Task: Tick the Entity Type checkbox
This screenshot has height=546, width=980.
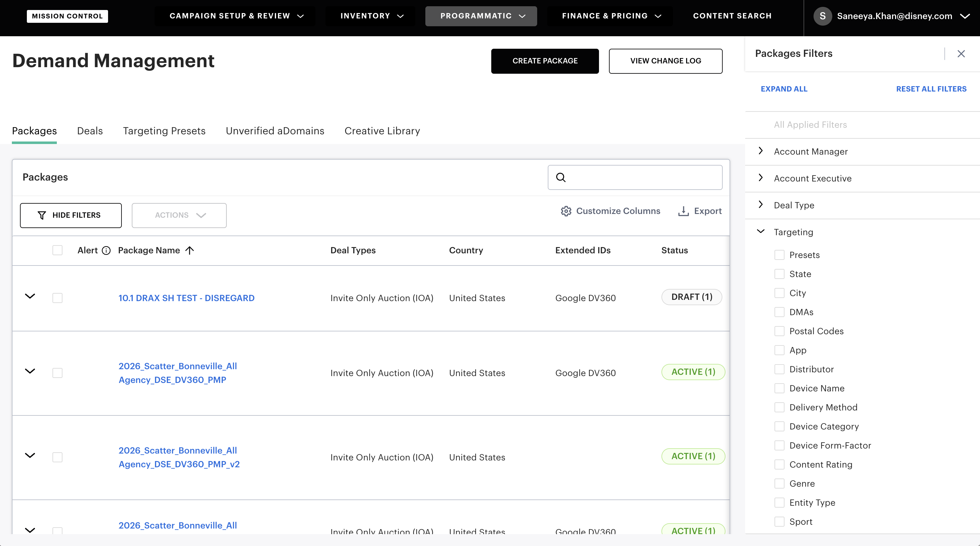Action: 780,503
